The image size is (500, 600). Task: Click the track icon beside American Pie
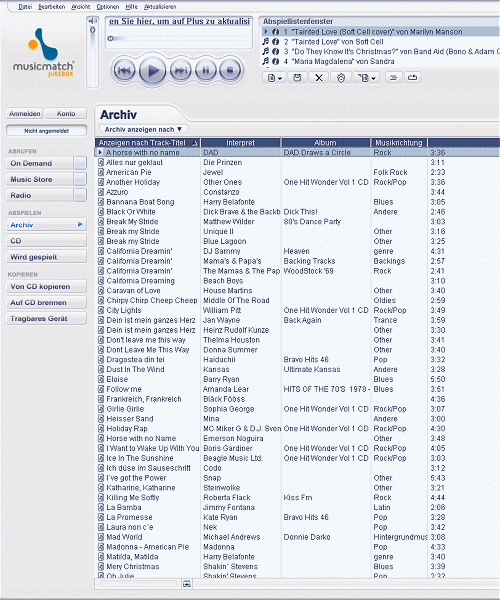click(x=101, y=172)
